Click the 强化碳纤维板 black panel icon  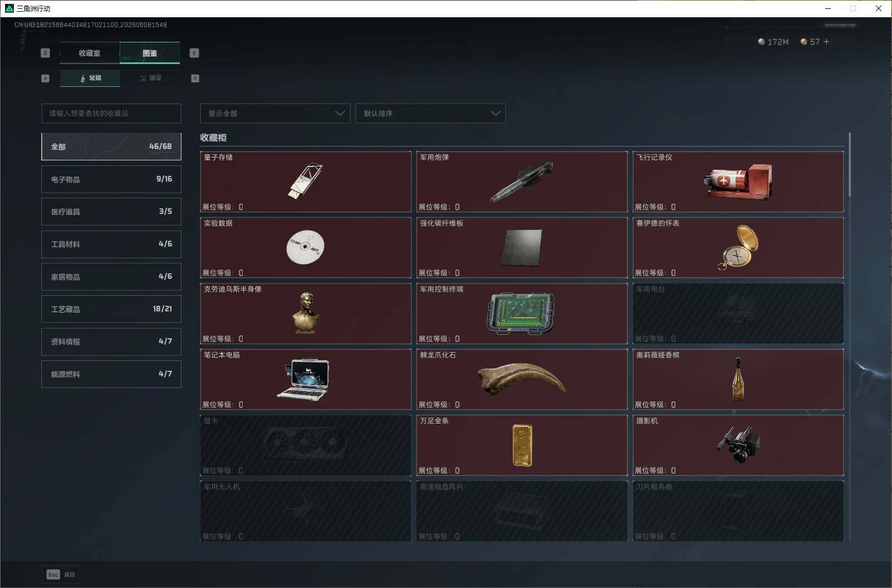[522, 247]
